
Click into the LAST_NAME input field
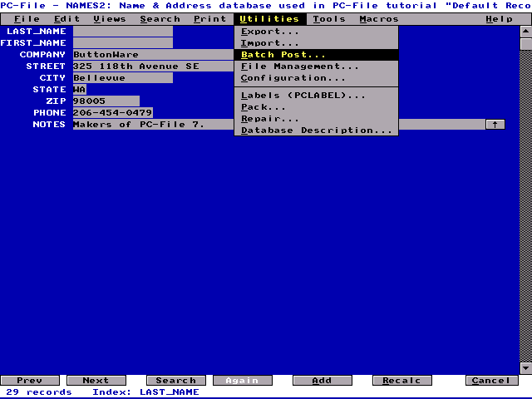(123, 32)
